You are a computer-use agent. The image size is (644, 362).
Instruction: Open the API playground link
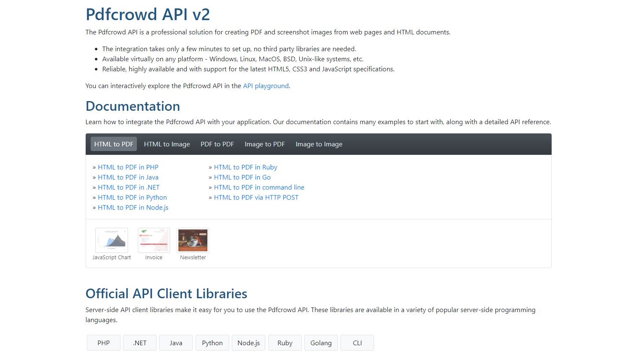tap(266, 86)
